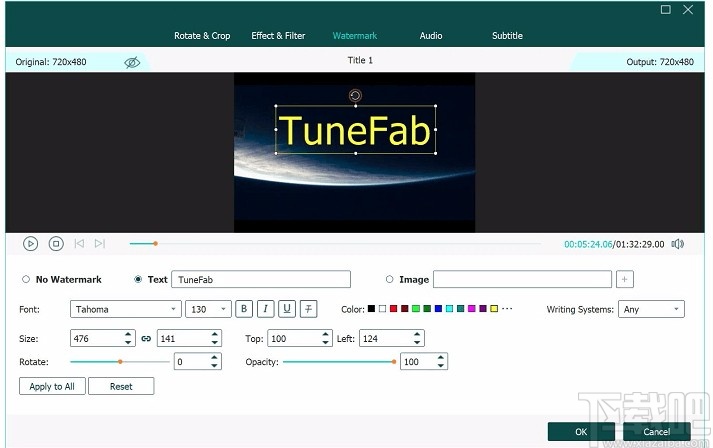Select the Watermark tab
The width and height of the screenshot is (713, 448).
point(355,36)
